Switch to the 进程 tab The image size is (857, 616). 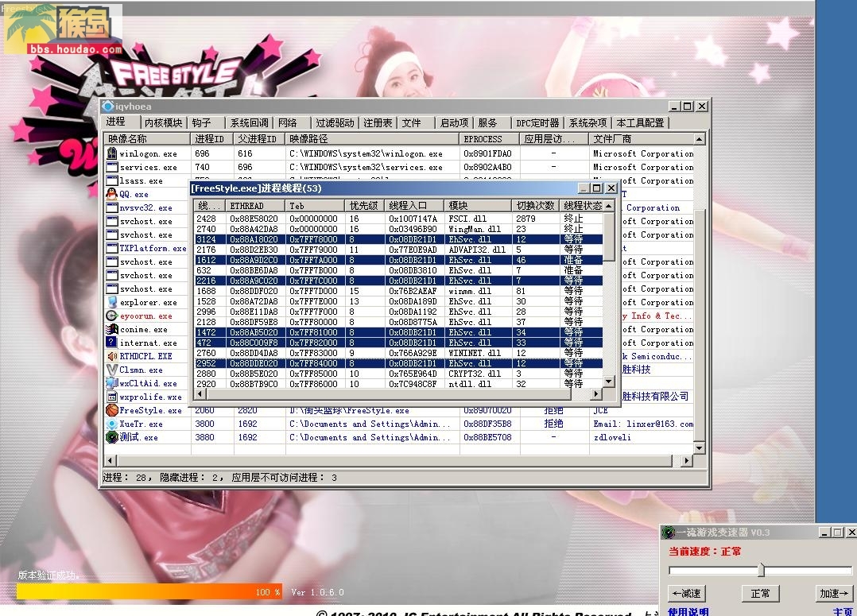pyautogui.click(x=116, y=122)
